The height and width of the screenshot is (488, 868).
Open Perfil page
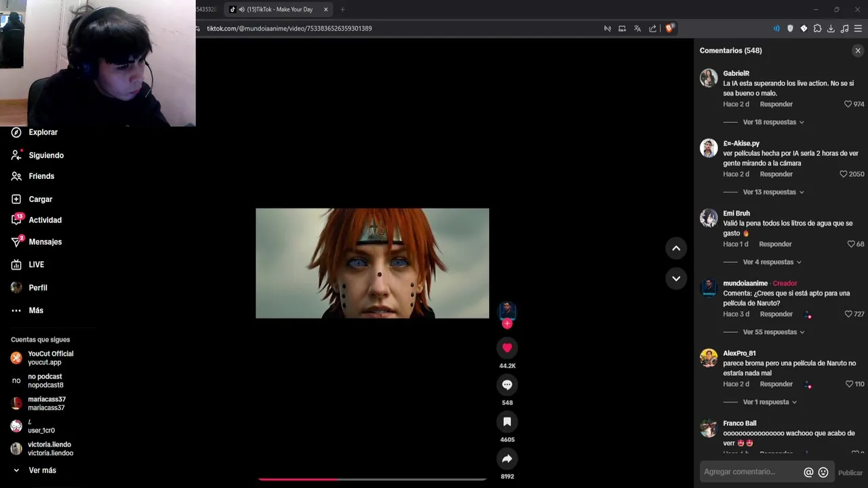(37, 287)
